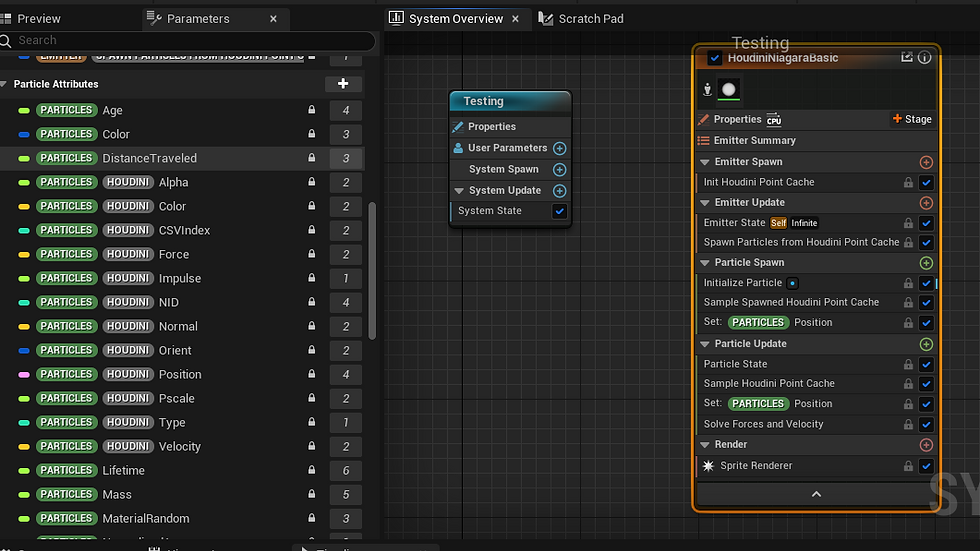The image size is (980, 551).
Task: Click Houdini Position pink type pill
Action: 24,374
